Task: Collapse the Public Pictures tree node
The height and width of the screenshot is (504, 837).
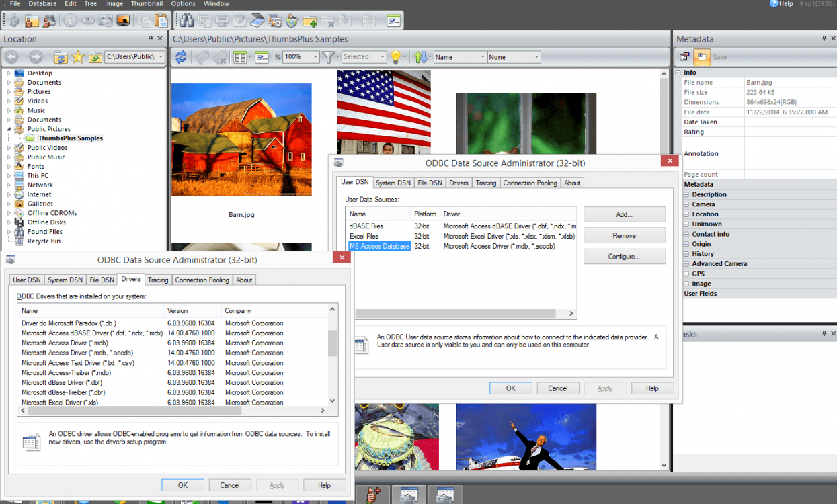Action: click(x=9, y=129)
